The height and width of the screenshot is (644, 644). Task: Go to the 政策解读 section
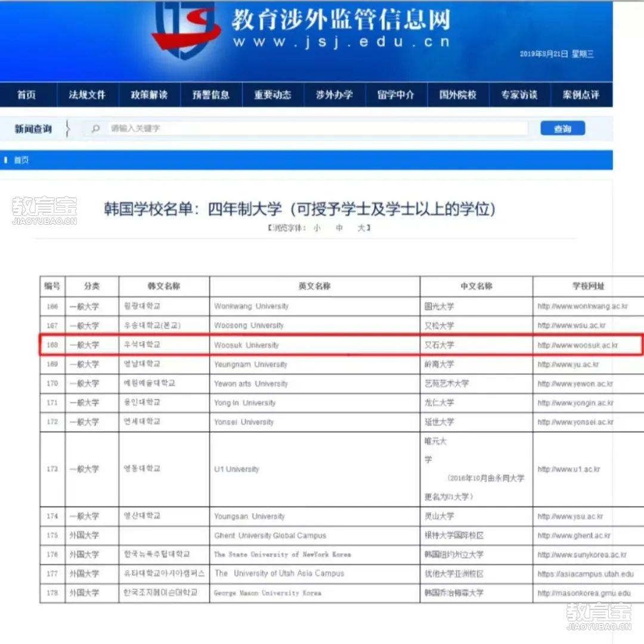149,95
